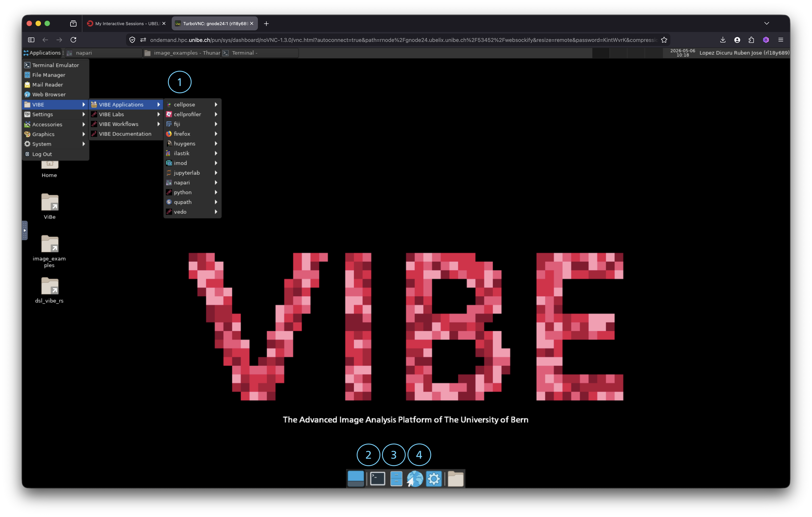Image resolution: width=812 pixels, height=517 pixels.
Task: Select the Log Out entry
Action: [56, 154]
